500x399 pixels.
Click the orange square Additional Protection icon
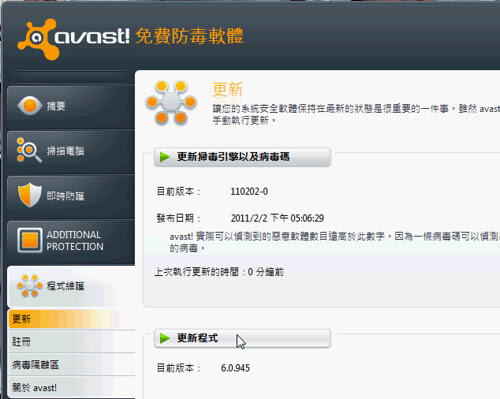click(x=30, y=240)
